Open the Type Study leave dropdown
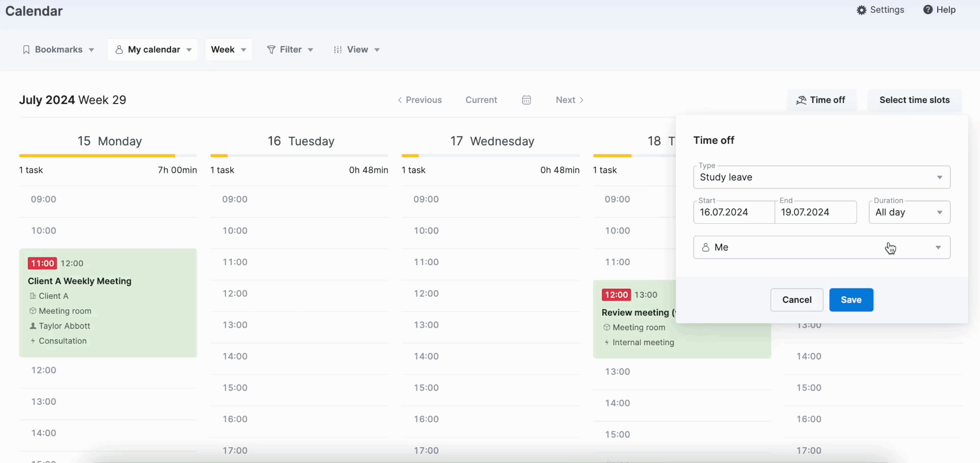The height and width of the screenshot is (463, 980). coord(822,177)
